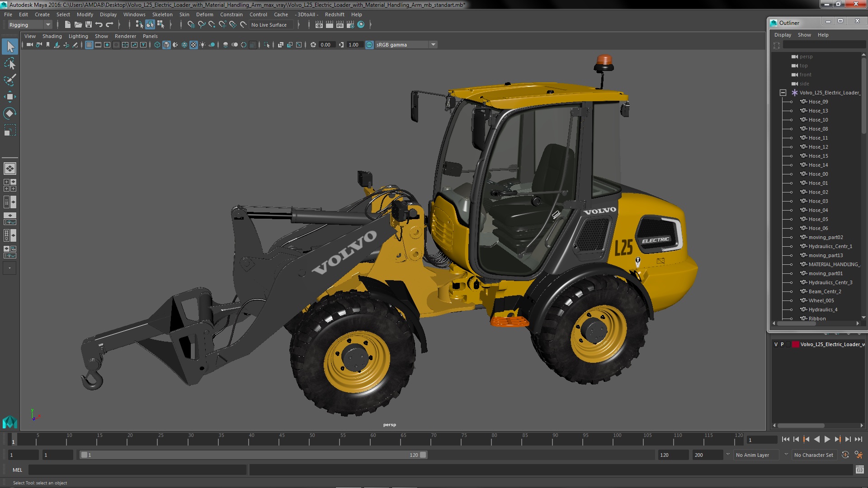Toggle the viewport grid display

[89, 45]
